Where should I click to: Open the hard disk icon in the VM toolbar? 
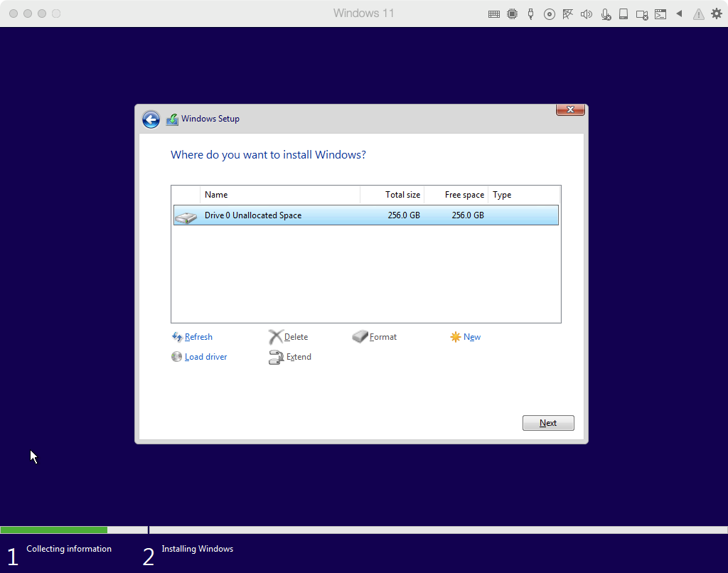[x=623, y=14]
